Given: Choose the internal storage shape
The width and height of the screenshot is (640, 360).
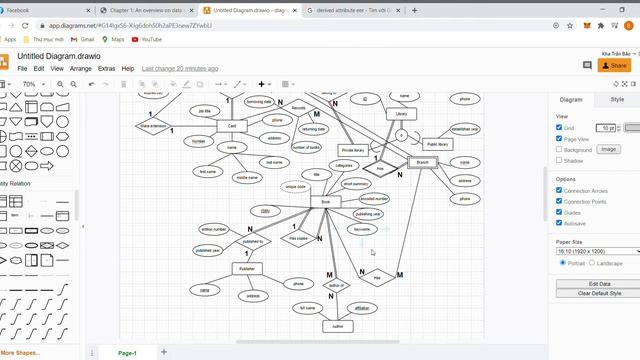Looking at the screenshot, I should pyautogui.click(x=31, y=107).
